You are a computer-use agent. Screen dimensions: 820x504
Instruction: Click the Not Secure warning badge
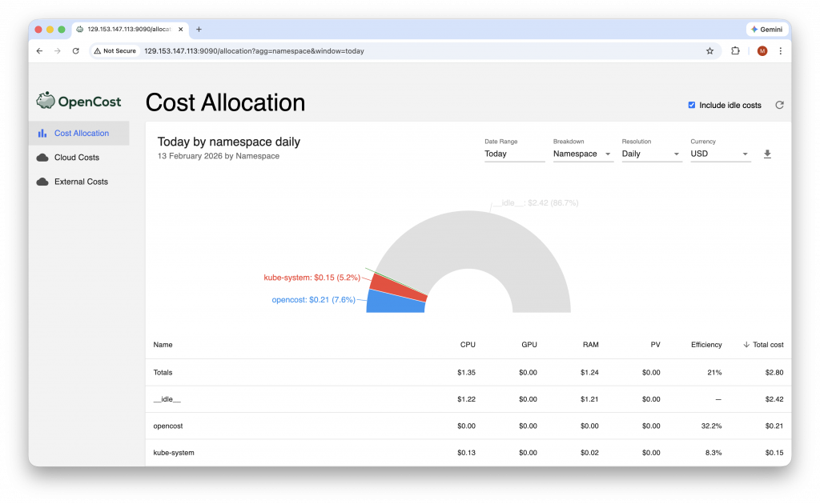tap(115, 50)
